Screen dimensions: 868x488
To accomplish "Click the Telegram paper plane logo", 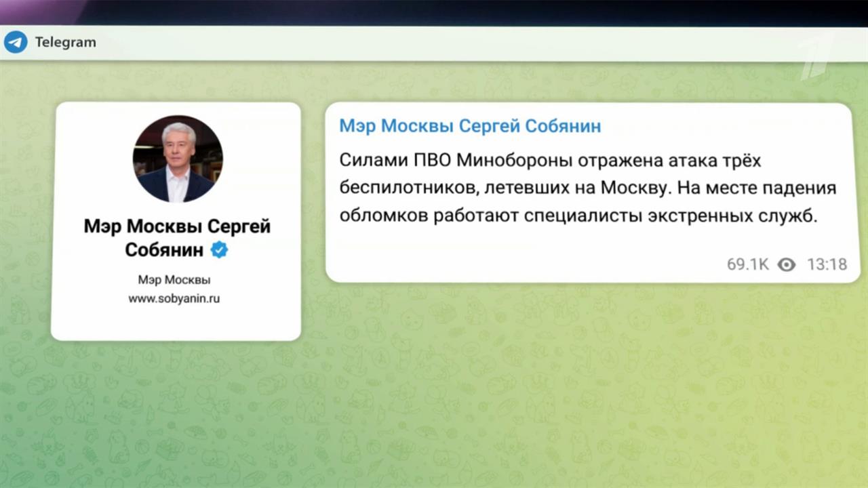I will pos(15,42).
